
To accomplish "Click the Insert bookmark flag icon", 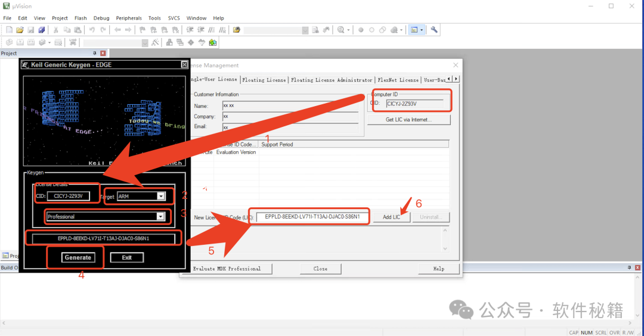I will (x=143, y=30).
